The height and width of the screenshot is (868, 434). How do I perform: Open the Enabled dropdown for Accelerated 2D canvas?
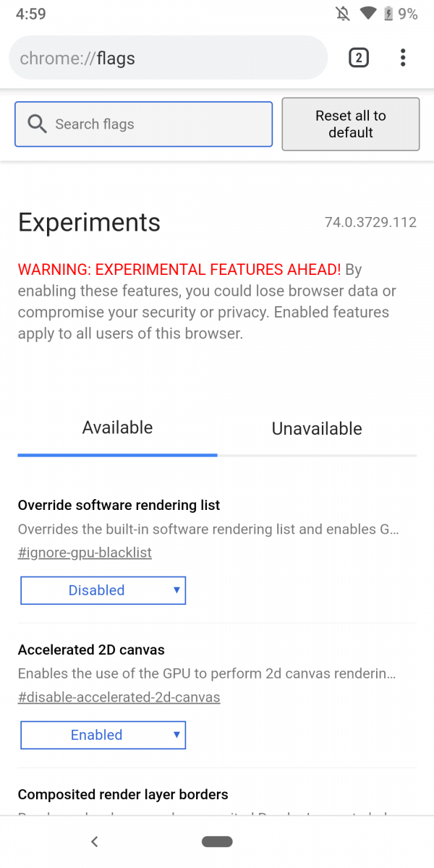click(103, 735)
